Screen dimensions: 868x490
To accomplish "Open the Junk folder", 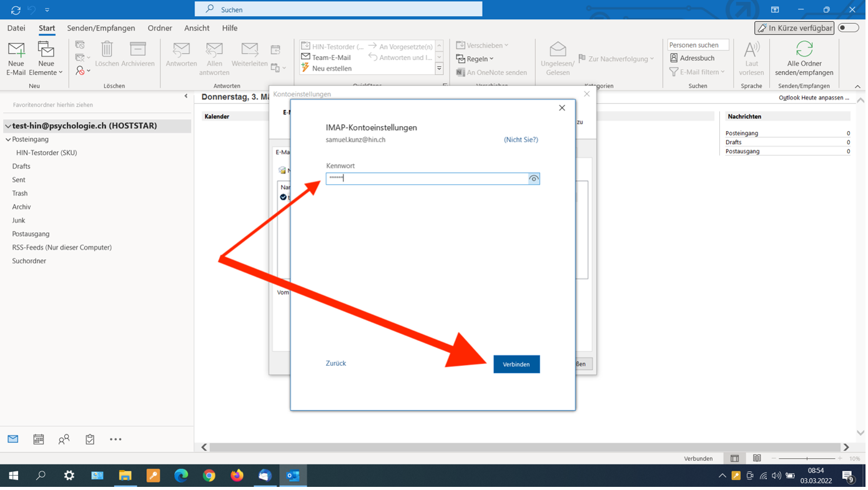I will tap(19, 220).
